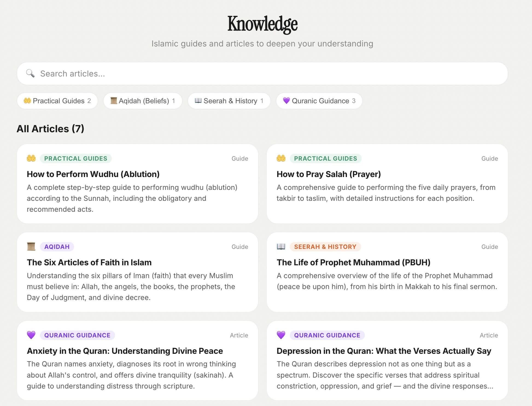Open The Life of Prophet Muhammad (PBUH) guide
This screenshot has width=532, height=406.
pyautogui.click(x=353, y=262)
